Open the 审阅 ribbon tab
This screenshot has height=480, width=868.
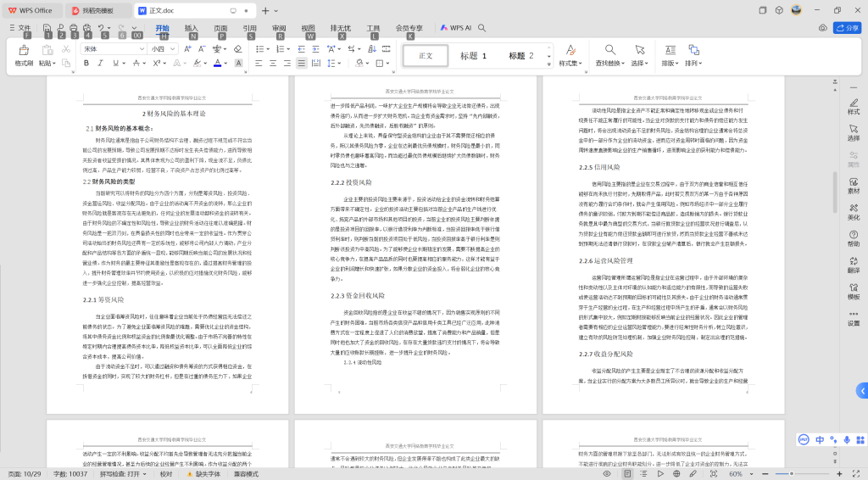(x=279, y=28)
